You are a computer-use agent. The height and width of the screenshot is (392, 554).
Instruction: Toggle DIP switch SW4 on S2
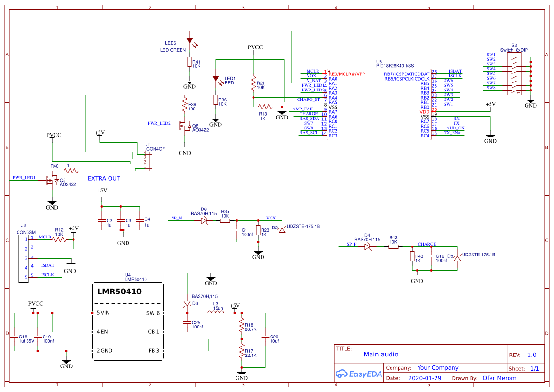(515, 73)
